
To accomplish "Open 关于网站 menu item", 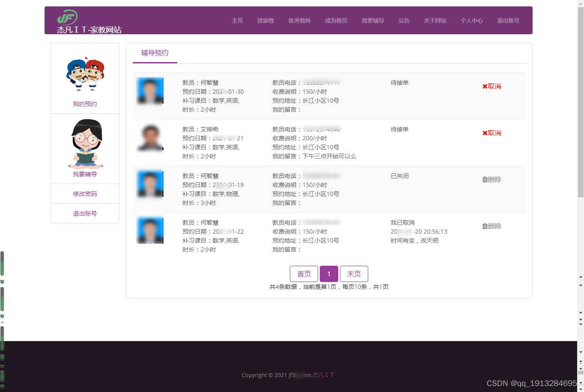I will (435, 21).
